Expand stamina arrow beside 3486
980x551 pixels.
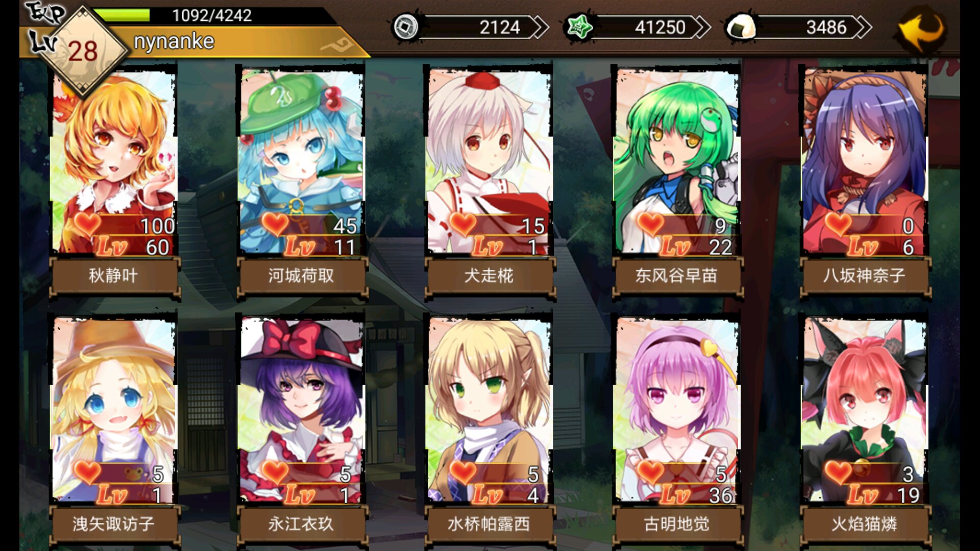(863, 27)
